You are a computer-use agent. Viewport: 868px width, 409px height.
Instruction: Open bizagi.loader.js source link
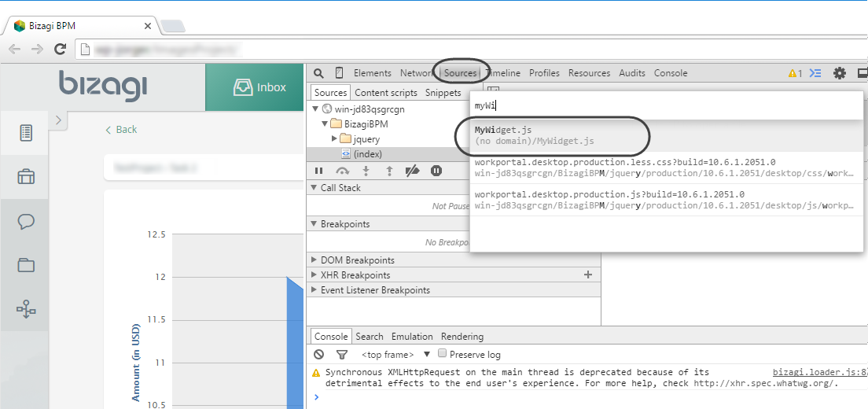(x=820, y=373)
